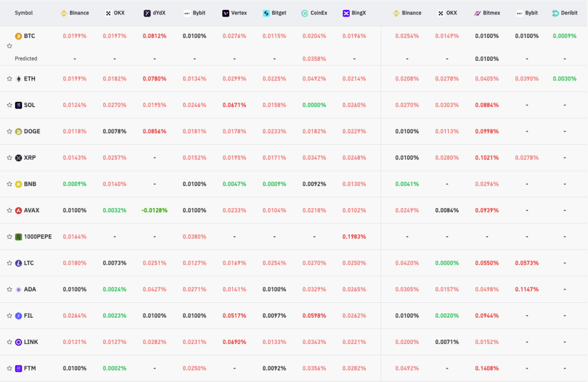Select BTC Deribit rate 0.0009%
The image size is (588, 382).
[x=564, y=36]
